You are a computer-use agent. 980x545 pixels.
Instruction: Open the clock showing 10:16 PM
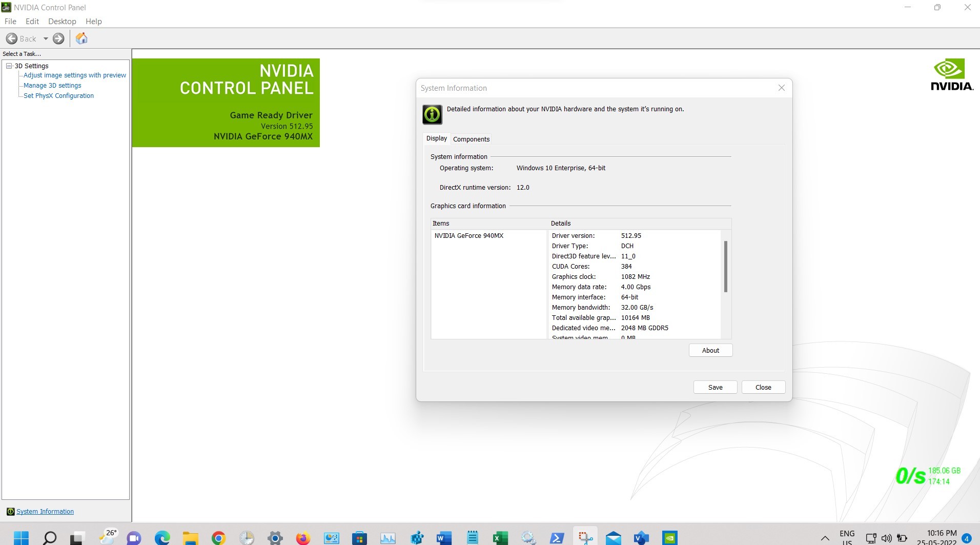coord(938,537)
